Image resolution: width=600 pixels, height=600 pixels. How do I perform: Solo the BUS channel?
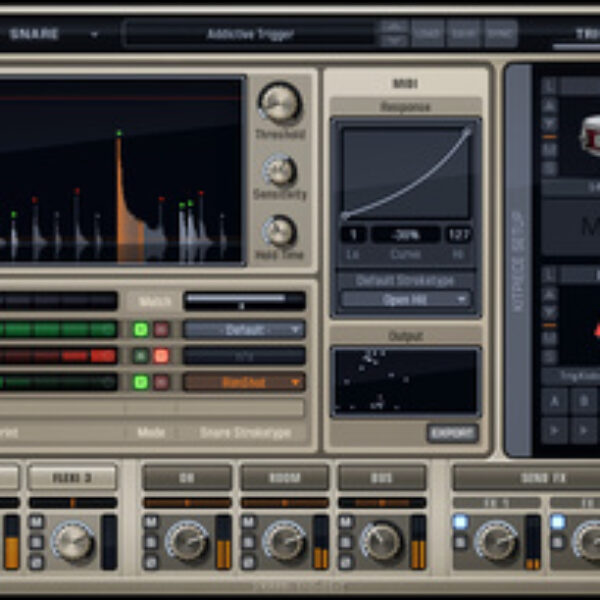346,542
